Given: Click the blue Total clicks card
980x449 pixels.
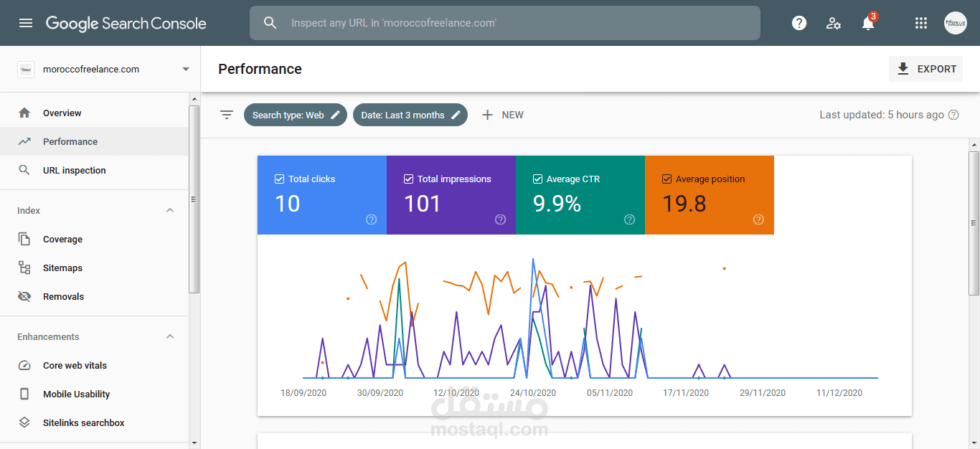Looking at the screenshot, I should click(322, 195).
